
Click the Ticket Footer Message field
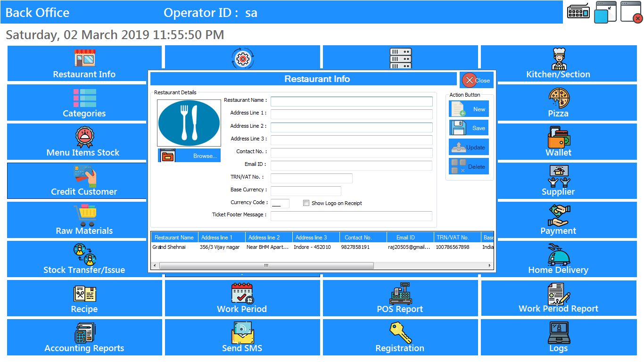point(351,216)
